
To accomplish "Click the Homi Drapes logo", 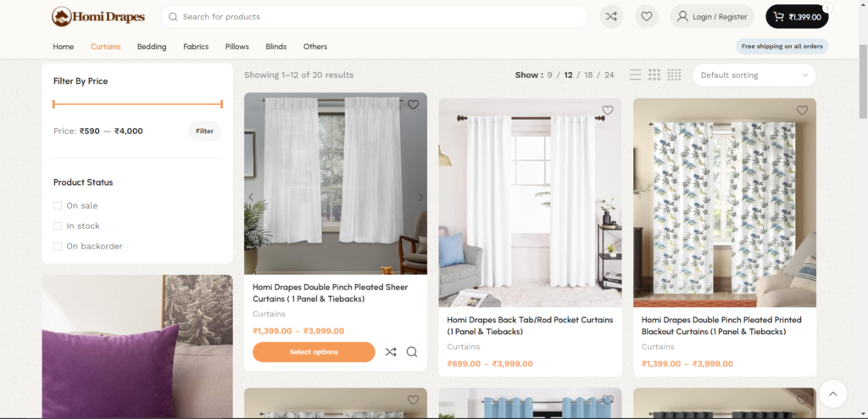I will click(x=98, y=17).
